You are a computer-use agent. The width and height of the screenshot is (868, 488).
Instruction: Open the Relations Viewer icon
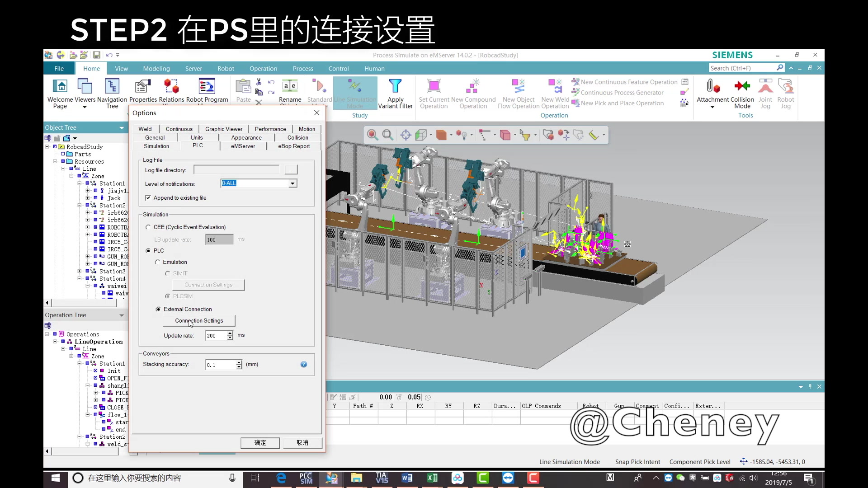[171, 86]
